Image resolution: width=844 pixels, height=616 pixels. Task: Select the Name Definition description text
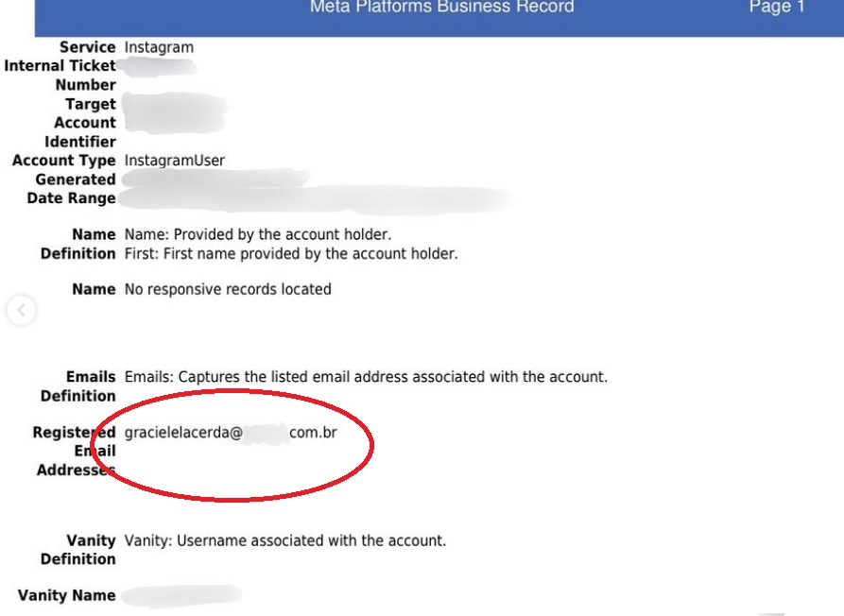[x=290, y=244]
